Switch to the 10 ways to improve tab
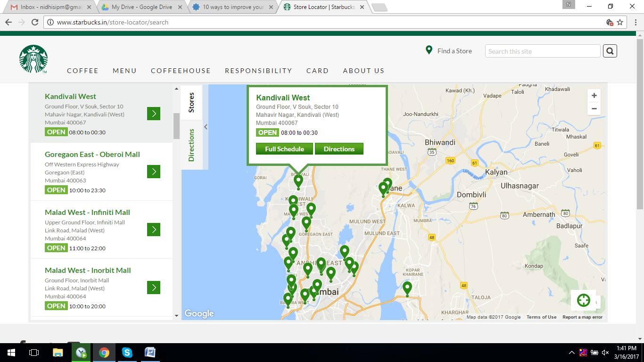 pyautogui.click(x=233, y=7)
